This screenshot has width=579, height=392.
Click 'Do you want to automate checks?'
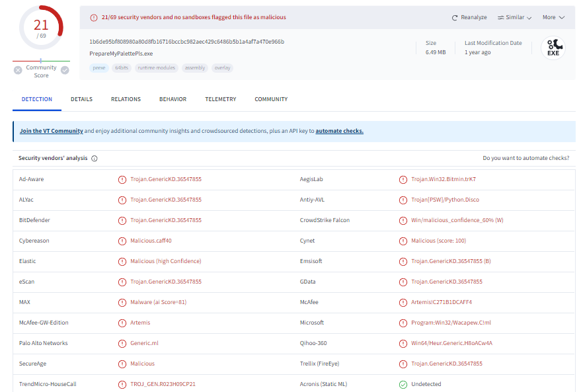(525, 159)
